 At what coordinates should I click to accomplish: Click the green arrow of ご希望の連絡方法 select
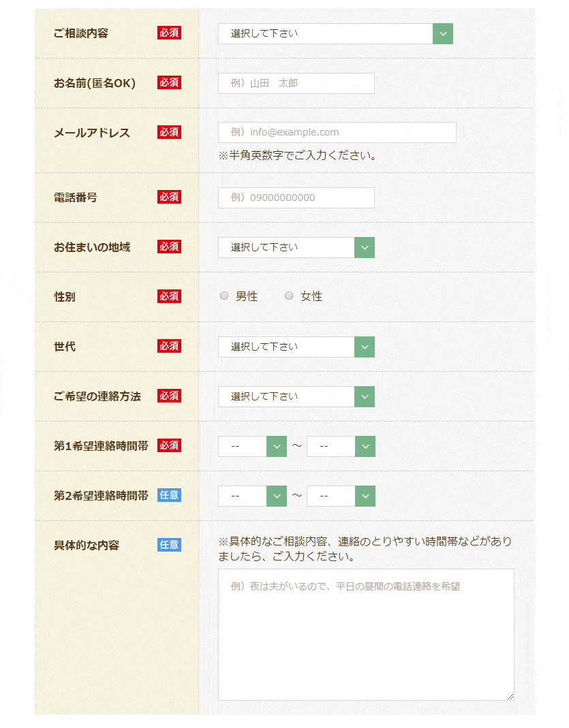click(x=365, y=396)
